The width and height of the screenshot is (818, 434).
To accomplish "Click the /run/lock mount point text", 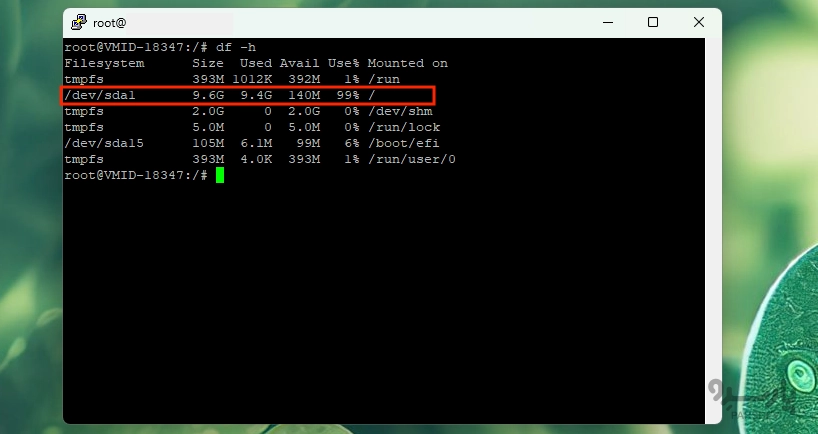I will point(404,127).
